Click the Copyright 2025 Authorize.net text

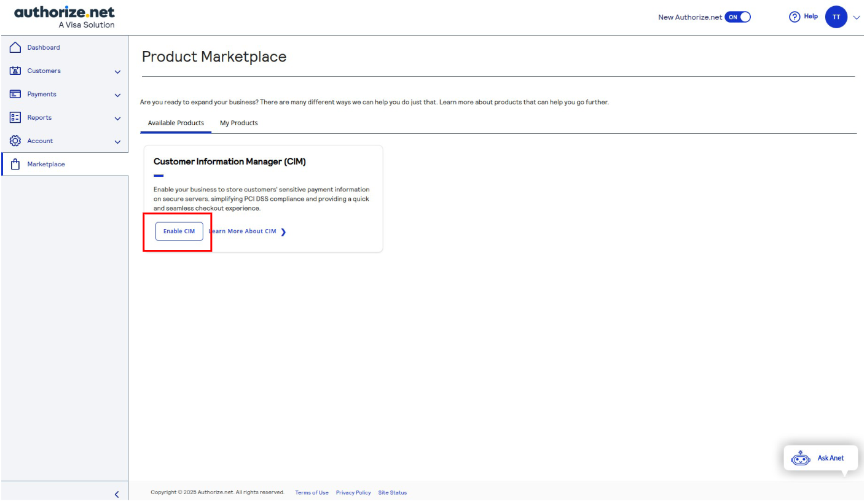217,492
